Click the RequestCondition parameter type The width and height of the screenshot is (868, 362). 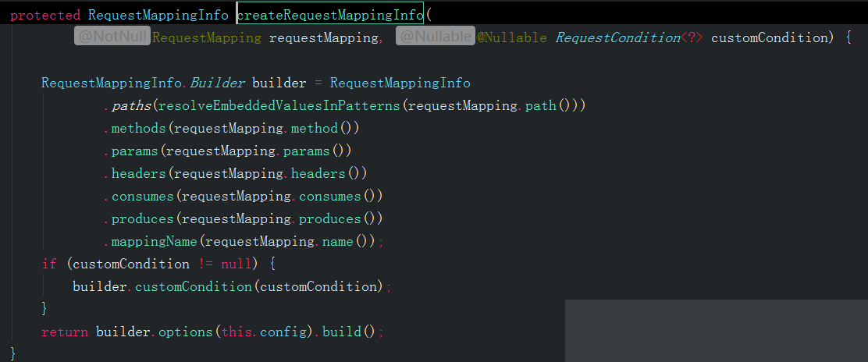[x=617, y=37]
